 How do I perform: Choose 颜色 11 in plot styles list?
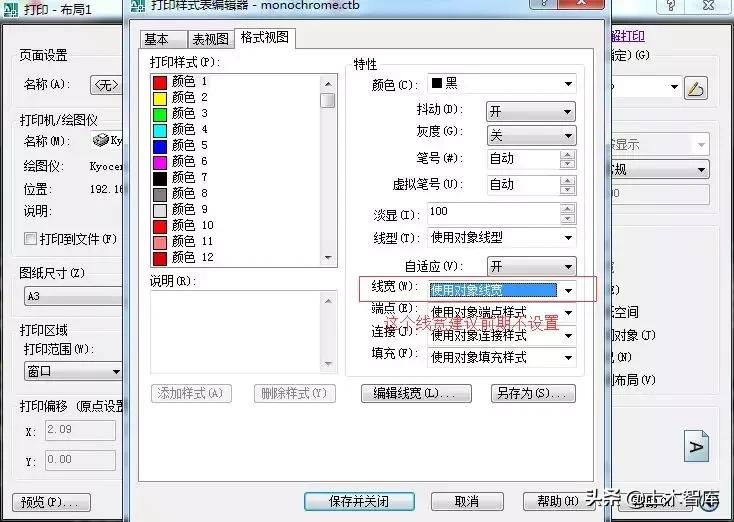click(183, 242)
